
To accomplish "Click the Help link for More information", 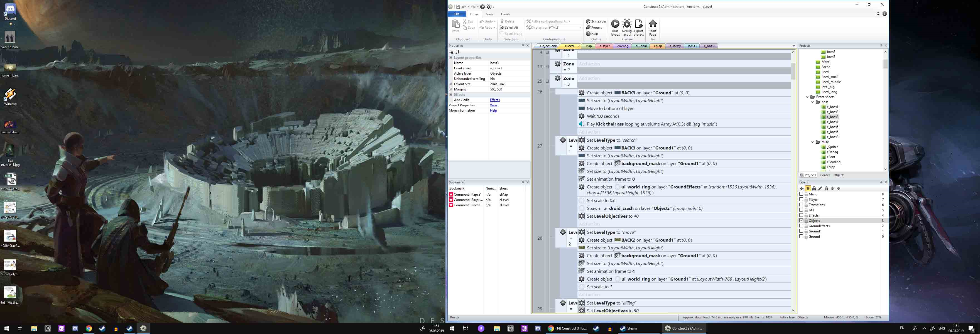I will pos(493,111).
